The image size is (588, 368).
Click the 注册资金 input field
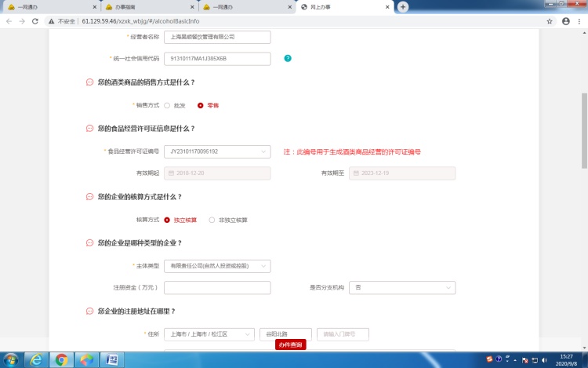pos(216,288)
